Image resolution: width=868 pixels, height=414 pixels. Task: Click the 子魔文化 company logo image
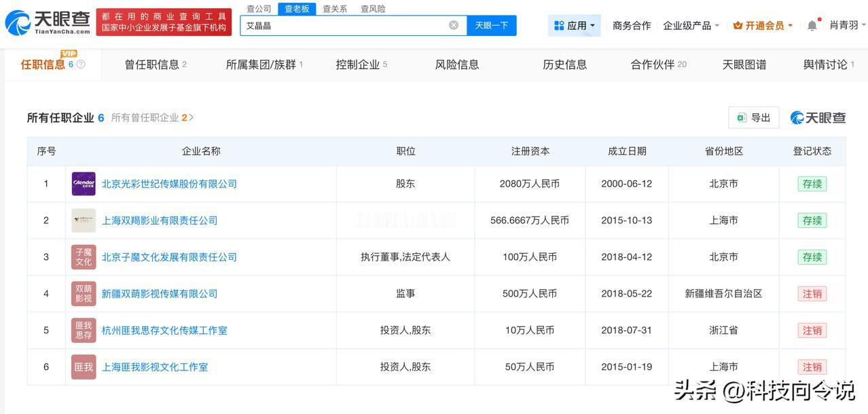coord(83,257)
